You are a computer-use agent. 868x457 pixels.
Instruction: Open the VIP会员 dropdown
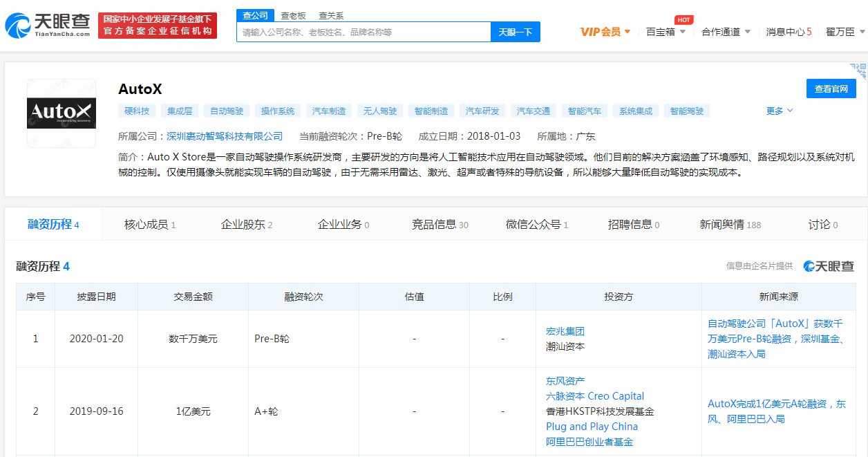[605, 32]
